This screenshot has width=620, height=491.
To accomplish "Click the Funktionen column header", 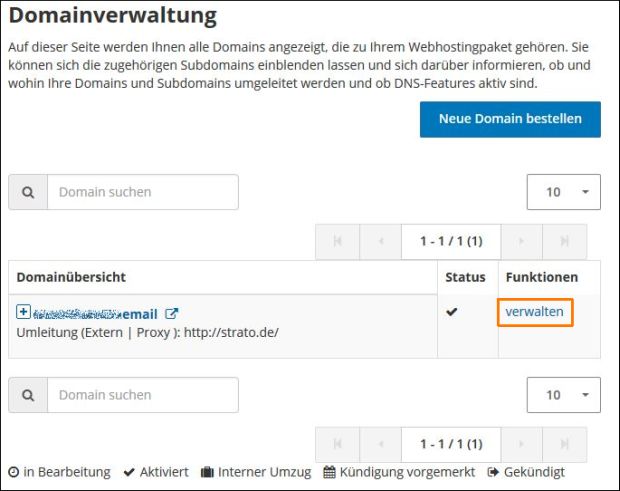I will click(x=542, y=277).
